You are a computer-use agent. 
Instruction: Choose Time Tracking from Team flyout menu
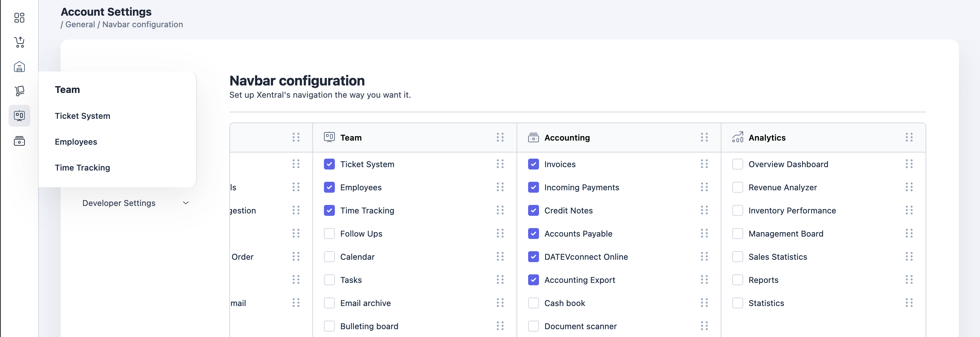[x=82, y=168]
